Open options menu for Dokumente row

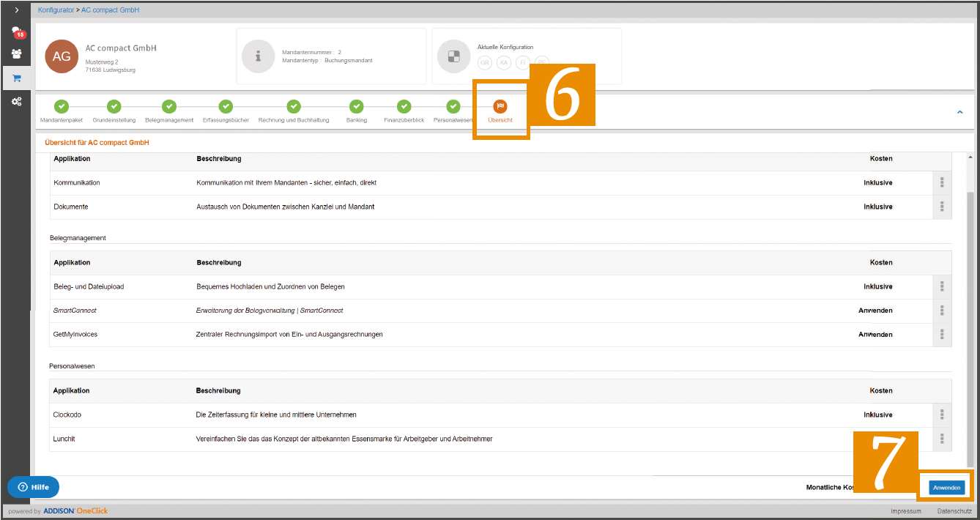(942, 207)
